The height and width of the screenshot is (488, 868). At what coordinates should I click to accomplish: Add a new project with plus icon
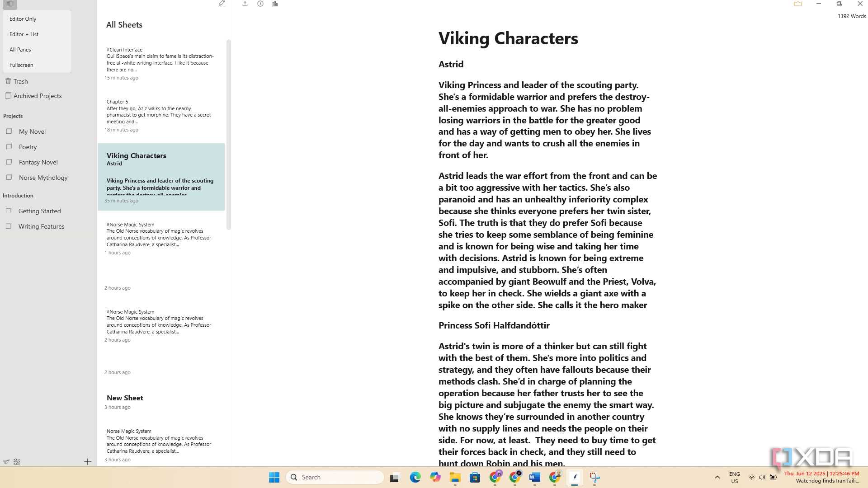(x=88, y=462)
